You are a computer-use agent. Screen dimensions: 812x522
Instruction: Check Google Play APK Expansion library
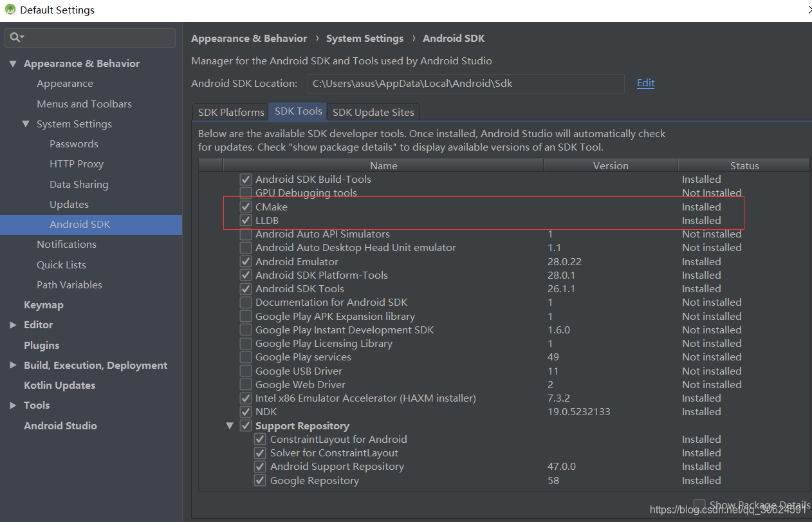[246, 317]
